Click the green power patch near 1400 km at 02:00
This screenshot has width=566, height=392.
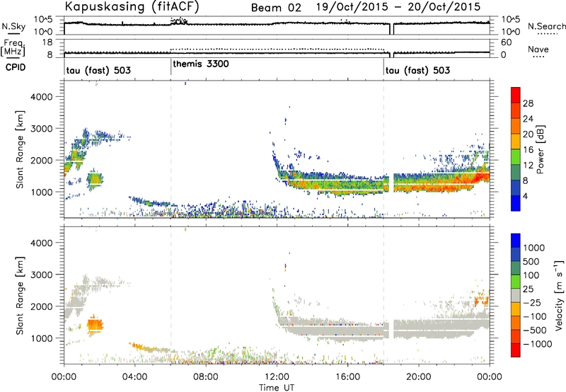(x=96, y=179)
